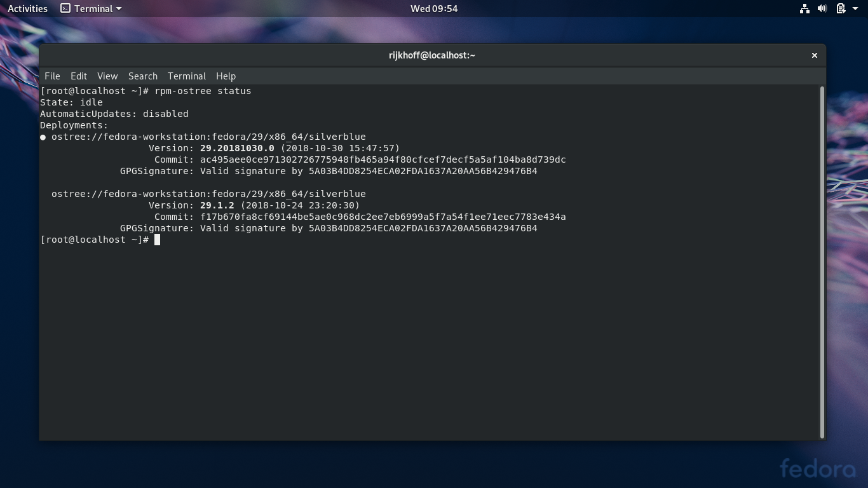Click the GPGSignature line under commit ac495aee
Image resolution: width=868 pixels, height=488 pixels.
(x=329, y=171)
